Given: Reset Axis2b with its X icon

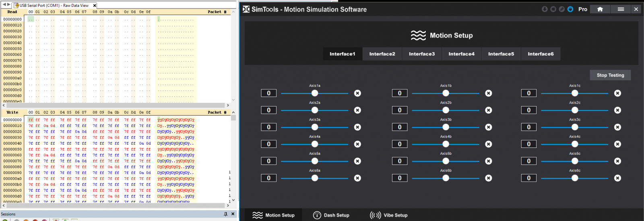Looking at the screenshot, I should [489, 110].
